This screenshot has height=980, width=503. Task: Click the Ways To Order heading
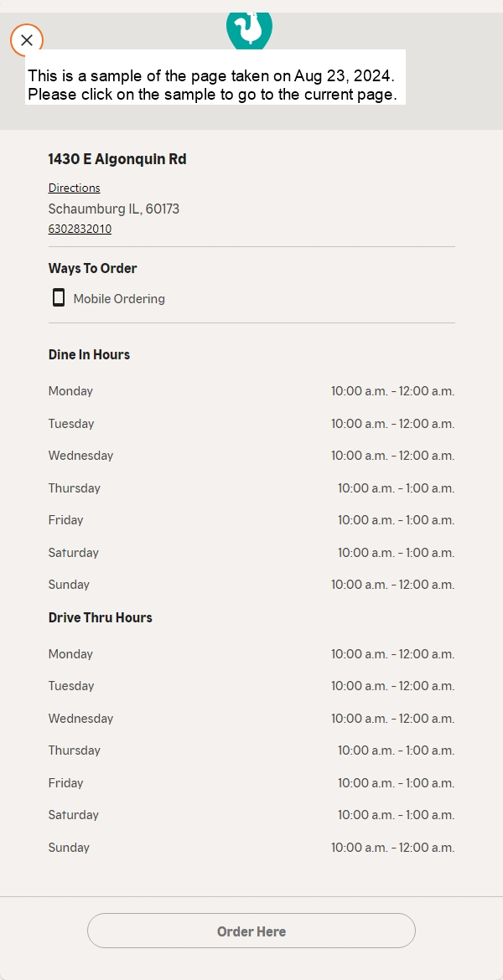click(x=92, y=268)
